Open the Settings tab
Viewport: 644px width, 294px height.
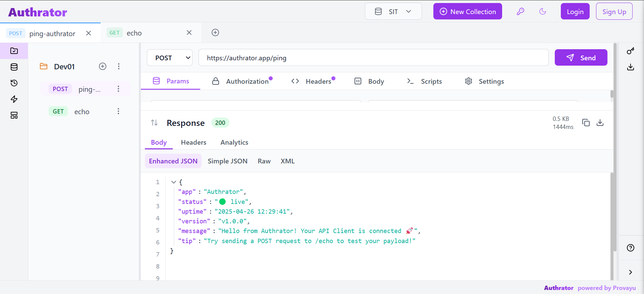coord(484,81)
